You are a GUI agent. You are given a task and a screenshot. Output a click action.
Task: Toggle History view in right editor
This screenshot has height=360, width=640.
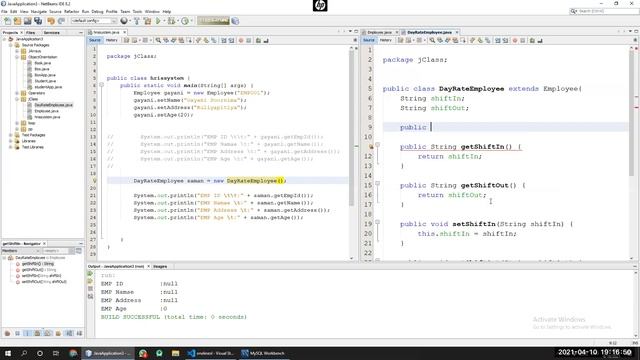tap(385, 40)
